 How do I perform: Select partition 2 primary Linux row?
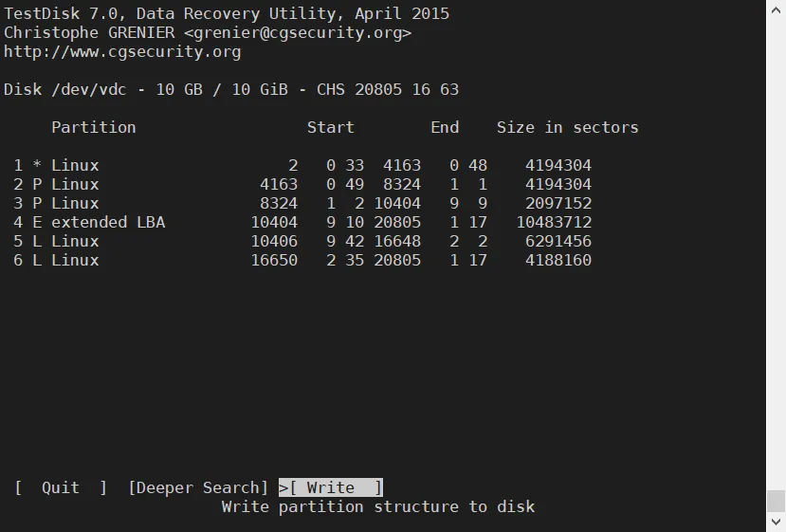(302, 184)
